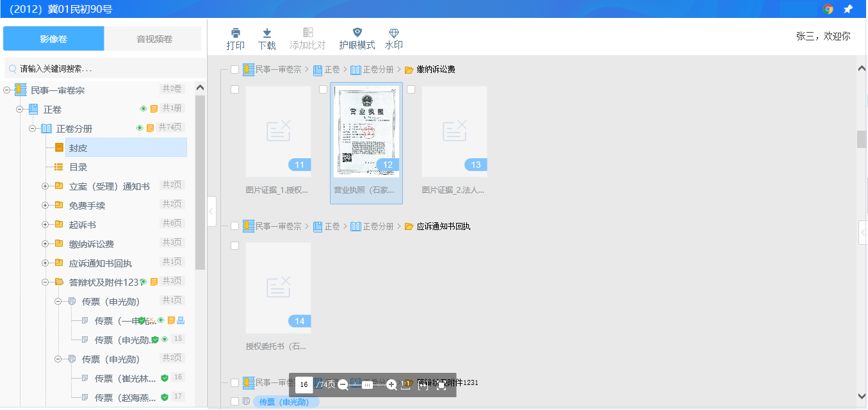
Task: Collapse the 民事一审卷宗 tree node
Action: 7,90
